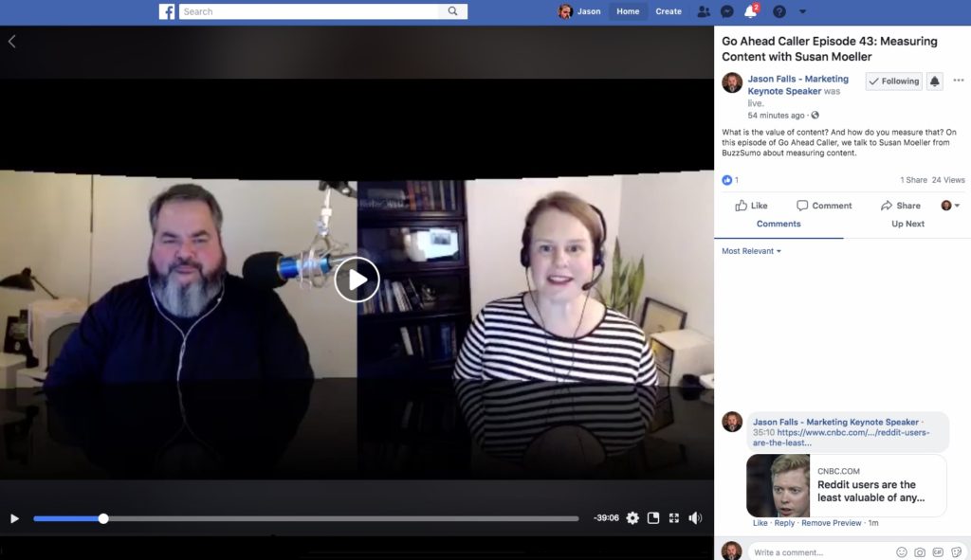This screenshot has height=560, width=971.
Task: Click the search magnifier button
Action: pos(452,11)
